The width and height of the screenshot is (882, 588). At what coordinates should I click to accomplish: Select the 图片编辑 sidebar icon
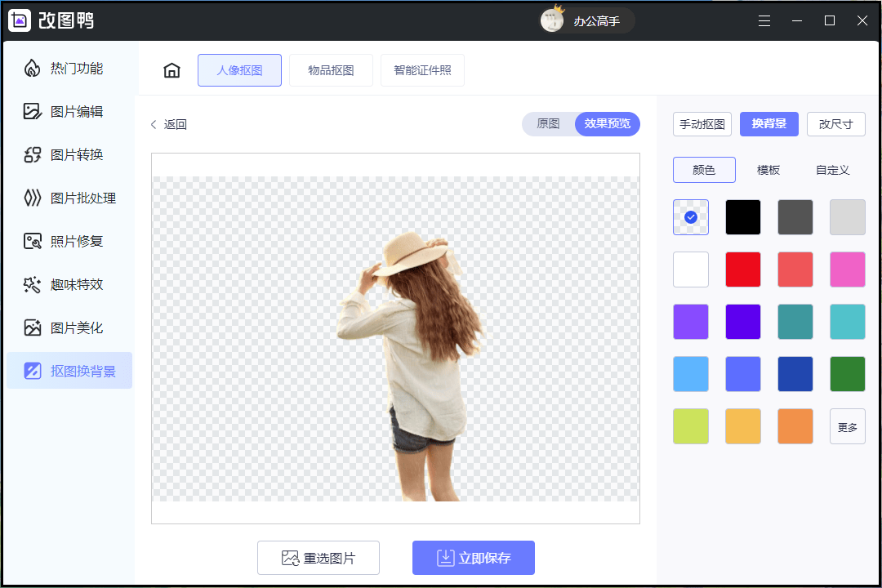32,112
